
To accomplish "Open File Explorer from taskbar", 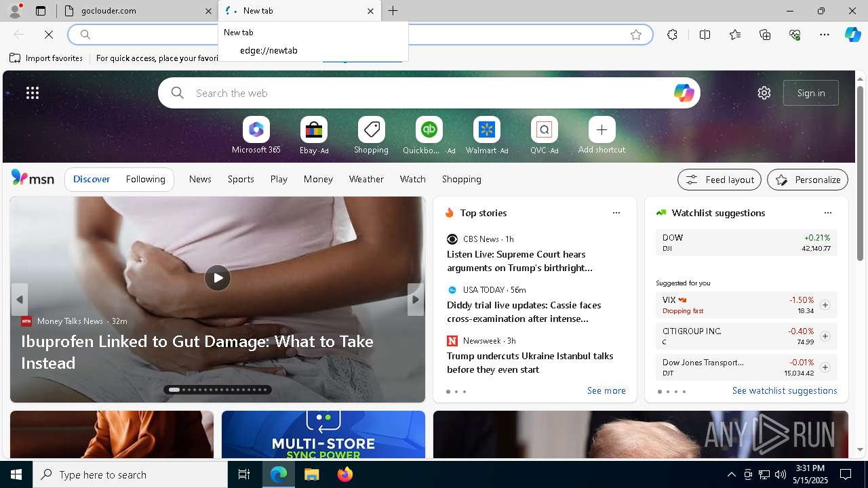I will (312, 474).
